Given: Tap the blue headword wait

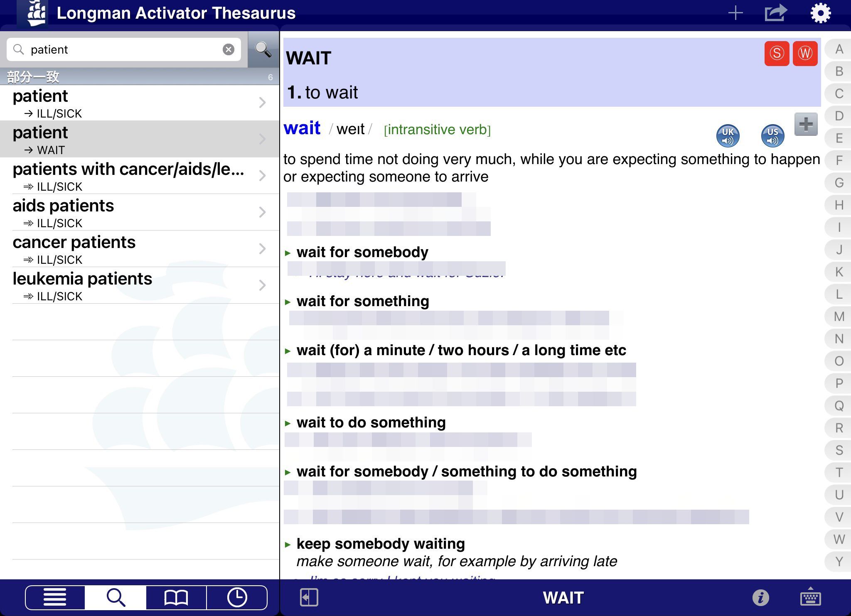Looking at the screenshot, I should pos(302,128).
